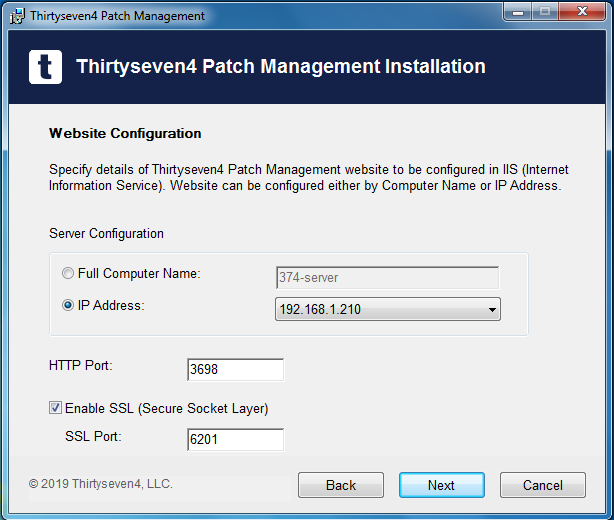Click the SSL Port label

pyautogui.click(x=93, y=436)
